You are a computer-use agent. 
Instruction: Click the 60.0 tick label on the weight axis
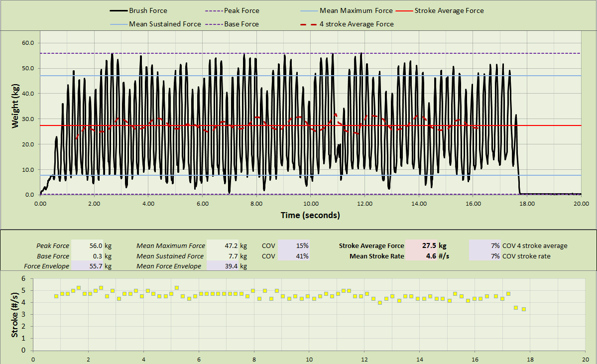pyautogui.click(x=28, y=43)
